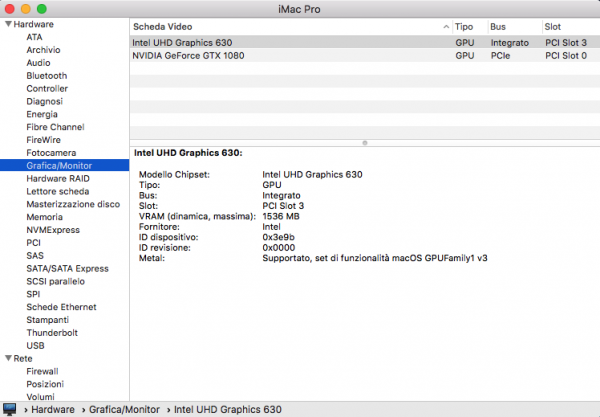Open FireWire in the sidebar
Viewport: 600px width, 417px height.
(44, 140)
